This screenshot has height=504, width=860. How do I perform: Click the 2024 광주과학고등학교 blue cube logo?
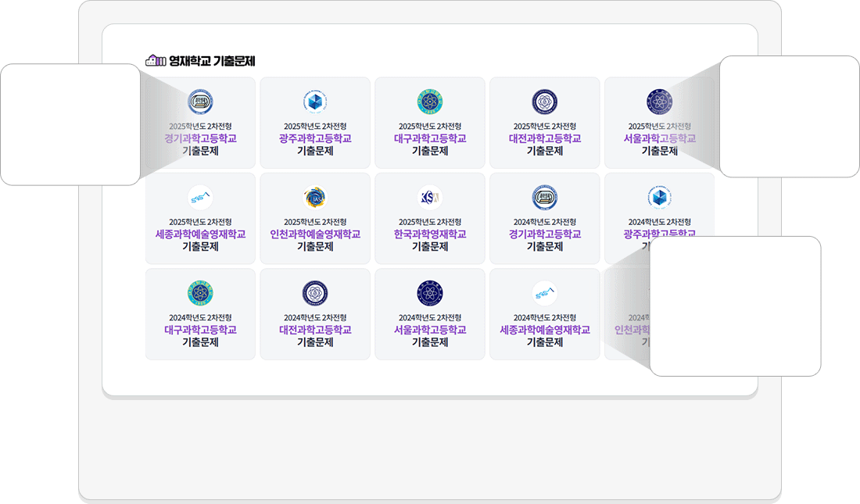(x=659, y=198)
